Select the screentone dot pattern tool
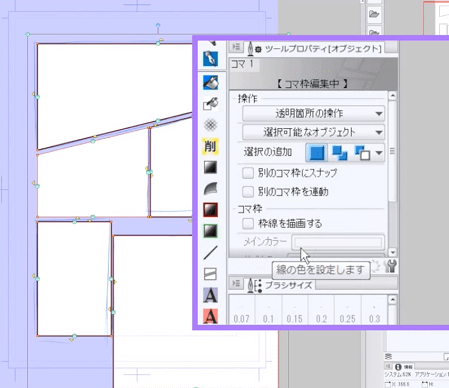This screenshot has width=449, height=388. point(210,125)
